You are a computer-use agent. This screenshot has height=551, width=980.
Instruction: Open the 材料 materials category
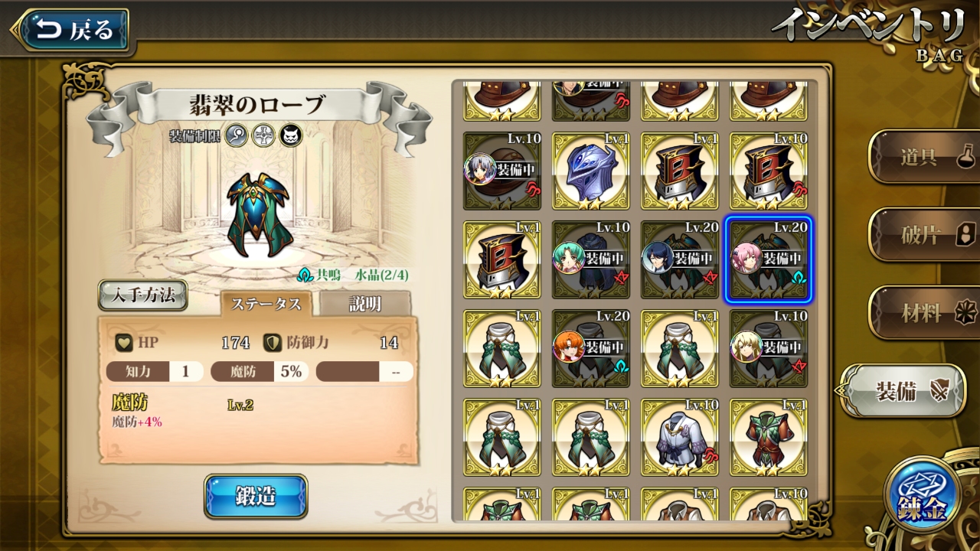click(x=926, y=313)
